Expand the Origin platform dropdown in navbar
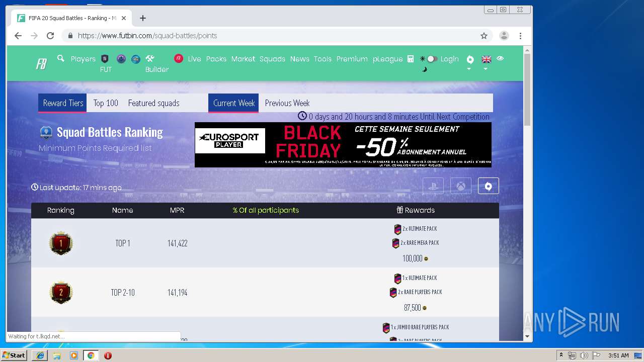This screenshot has width=644, height=362. (x=470, y=62)
